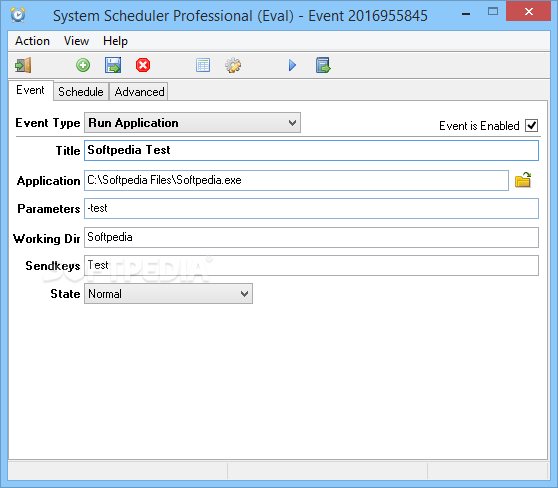Click the Application path input field

[x=296, y=180]
